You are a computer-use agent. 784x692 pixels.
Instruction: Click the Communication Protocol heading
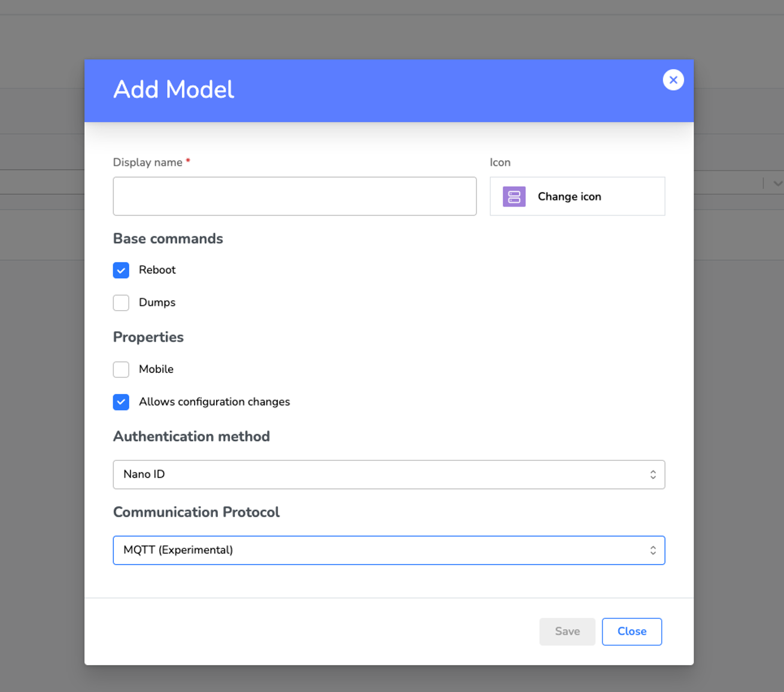tap(196, 512)
